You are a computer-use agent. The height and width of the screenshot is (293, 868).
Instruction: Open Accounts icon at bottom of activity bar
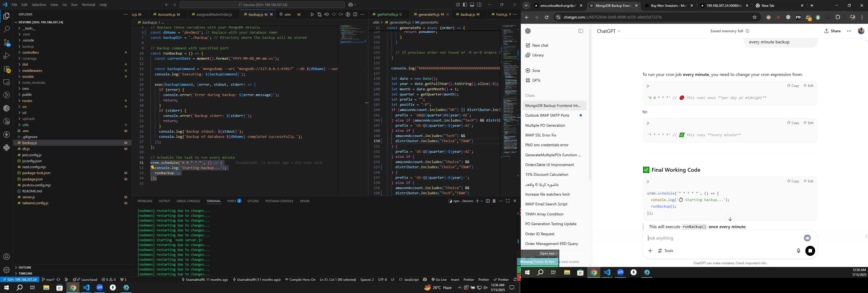click(x=7, y=257)
